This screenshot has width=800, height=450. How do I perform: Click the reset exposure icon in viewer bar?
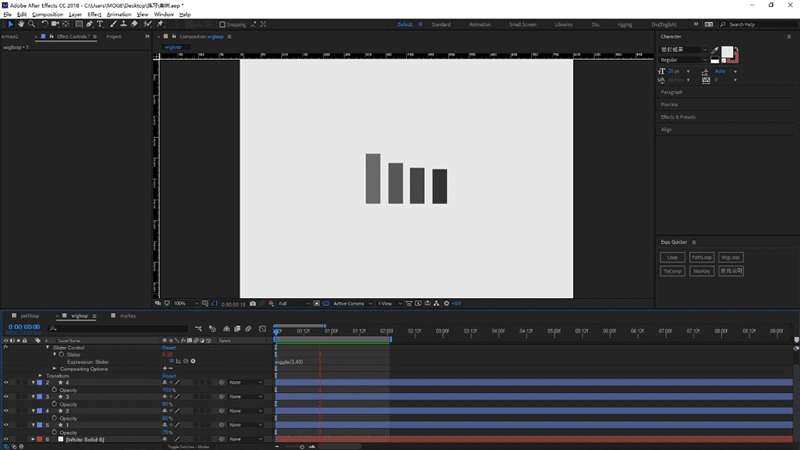446,304
